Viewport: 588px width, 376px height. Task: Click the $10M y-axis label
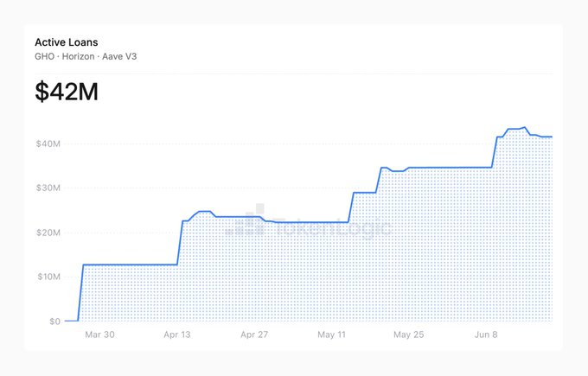click(48, 277)
